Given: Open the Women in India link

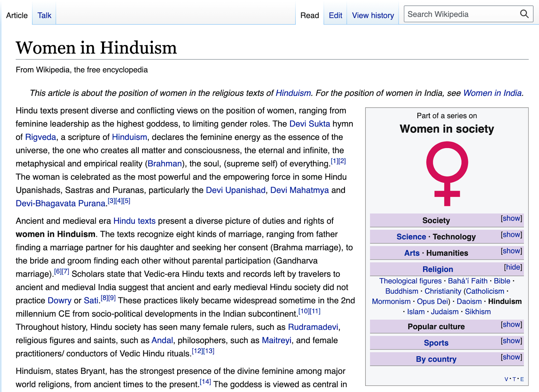Looking at the screenshot, I should tap(493, 93).
